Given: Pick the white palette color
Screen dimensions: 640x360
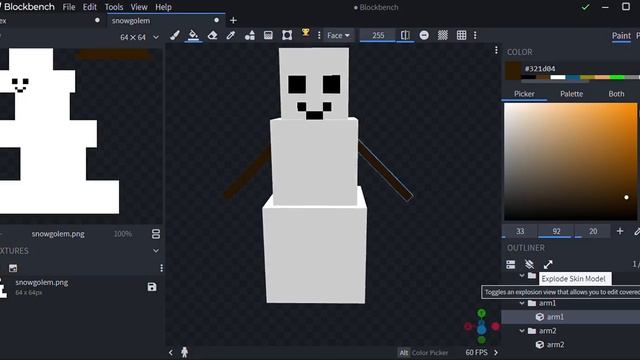Looking at the screenshot, I should [x=558, y=77].
